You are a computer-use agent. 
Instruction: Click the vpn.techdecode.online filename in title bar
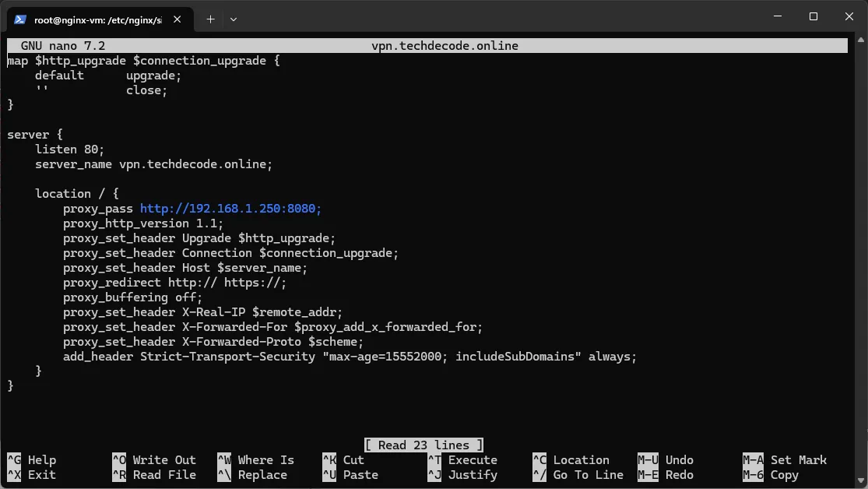click(445, 45)
